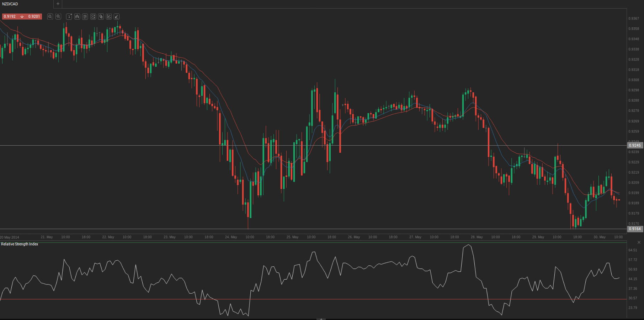Click the copy chart template icon

click(101, 17)
